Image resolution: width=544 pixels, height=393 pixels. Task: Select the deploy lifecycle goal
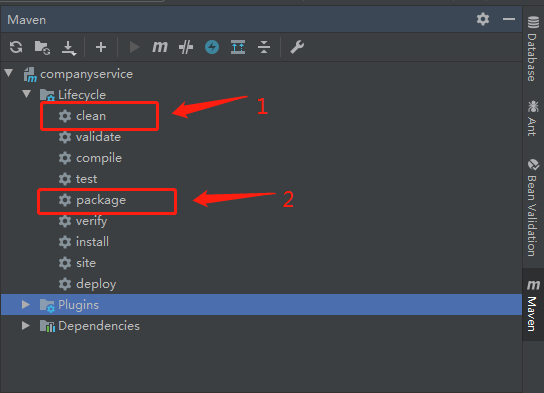[96, 284]
